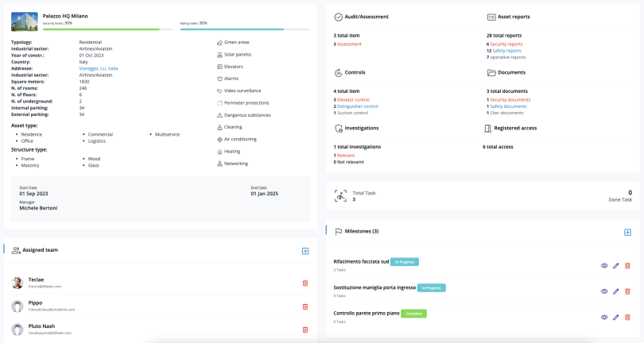The width and height of the screenshot is (644, 343).
Task: View Rifacimento facciata sud milestone details
Action: [603, 265]
